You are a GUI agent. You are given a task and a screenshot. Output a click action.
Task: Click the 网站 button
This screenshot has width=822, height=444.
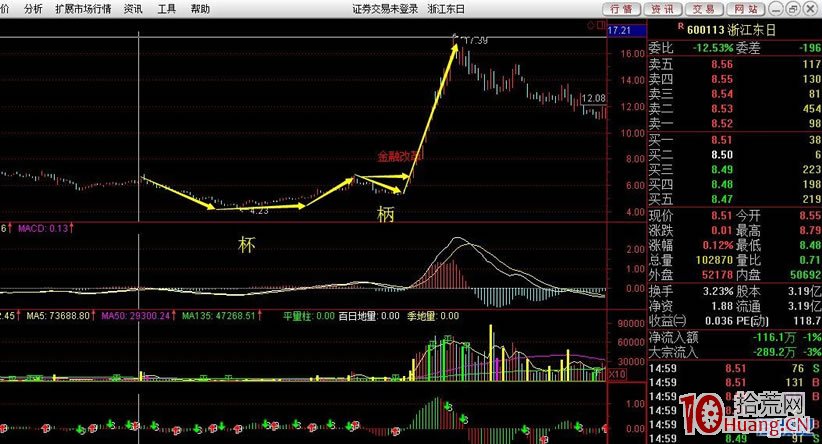tap(745, 9)
